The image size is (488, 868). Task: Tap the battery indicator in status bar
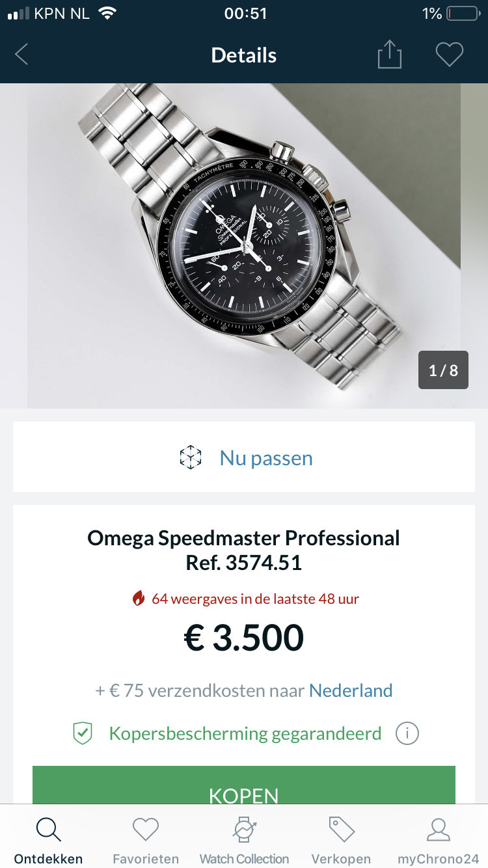[463, 14]
